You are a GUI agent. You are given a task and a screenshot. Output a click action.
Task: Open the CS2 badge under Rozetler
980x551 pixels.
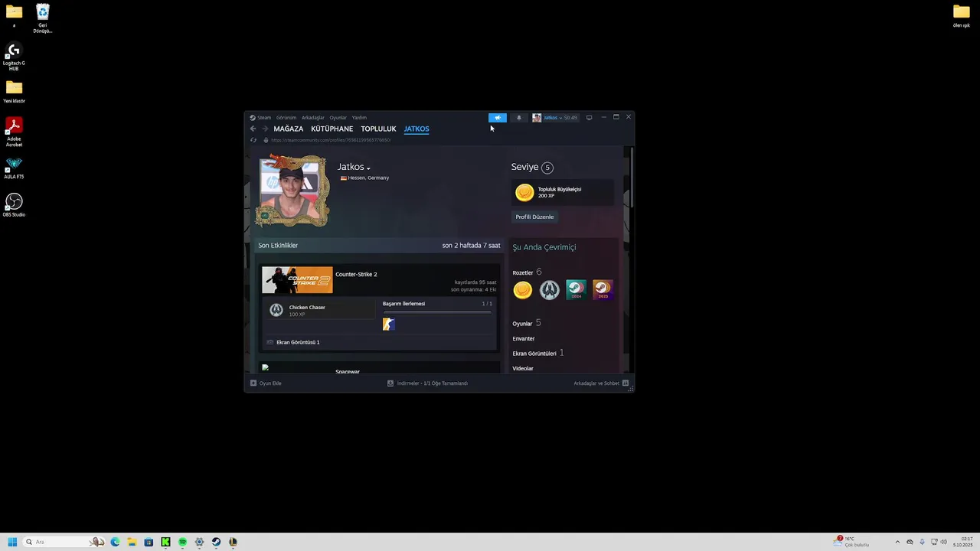coord(550,290)
